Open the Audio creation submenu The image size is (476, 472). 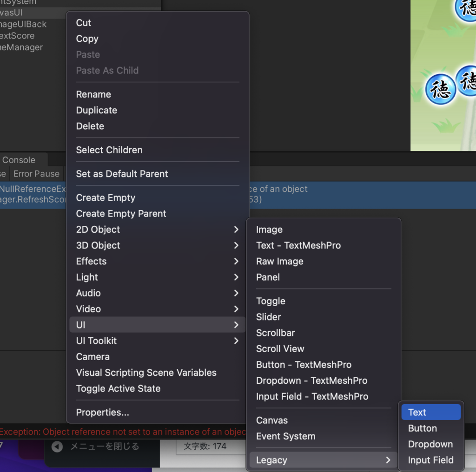pos(88,293)
